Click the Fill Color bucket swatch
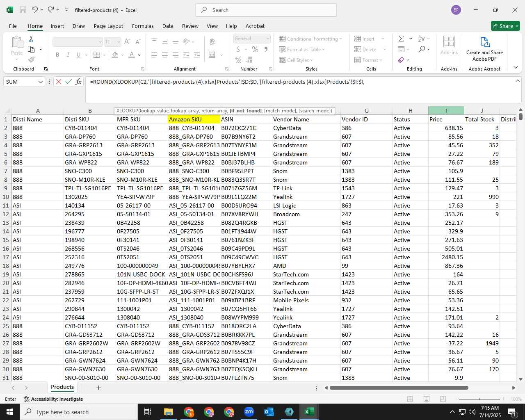 click(115, 55)
